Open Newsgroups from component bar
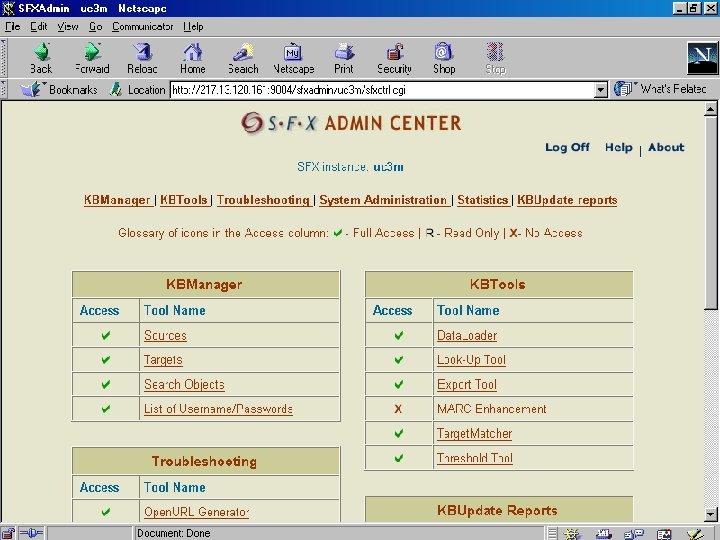720x540 pixels. click(634, 534)
